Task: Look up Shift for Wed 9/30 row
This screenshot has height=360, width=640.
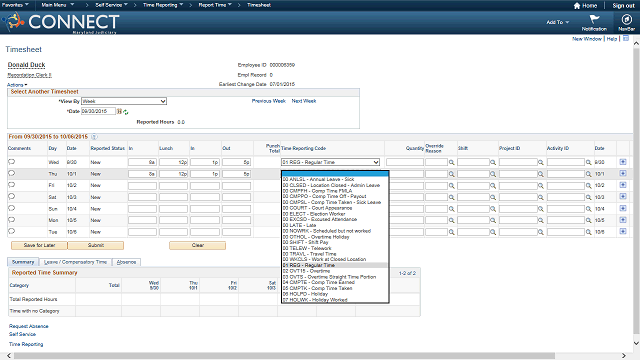Action: point(493,162)
